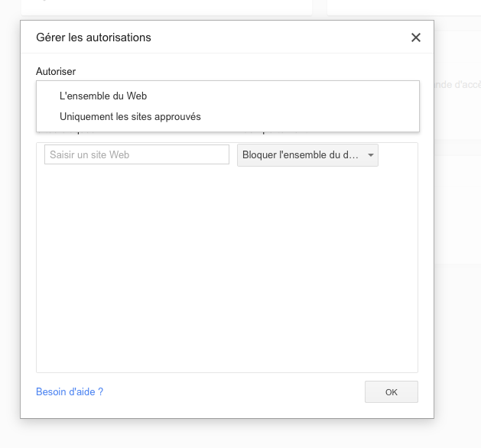Viewport: 481px width, 448px height.
Task: Click the Saisir un site Web field
Action: [x=137, y=154]
